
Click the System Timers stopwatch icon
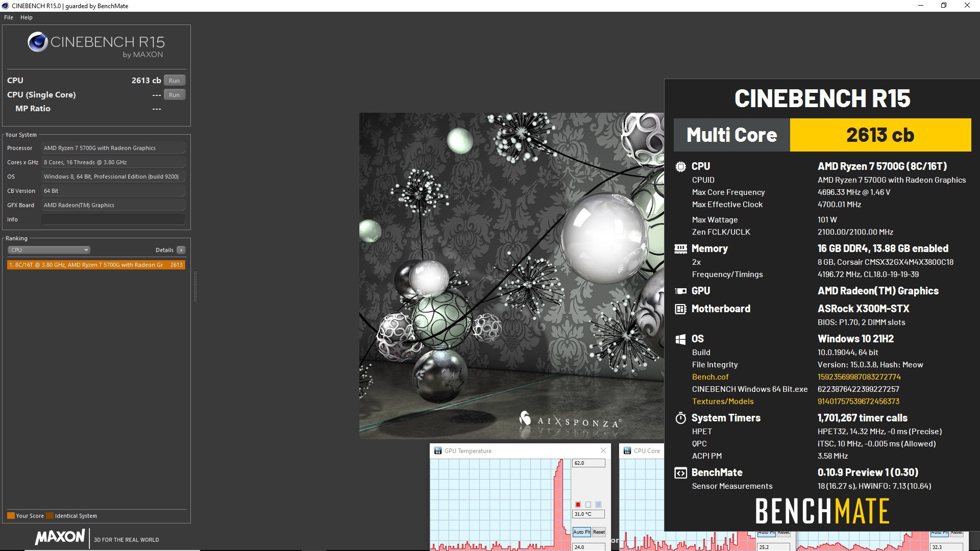point(680,418)
